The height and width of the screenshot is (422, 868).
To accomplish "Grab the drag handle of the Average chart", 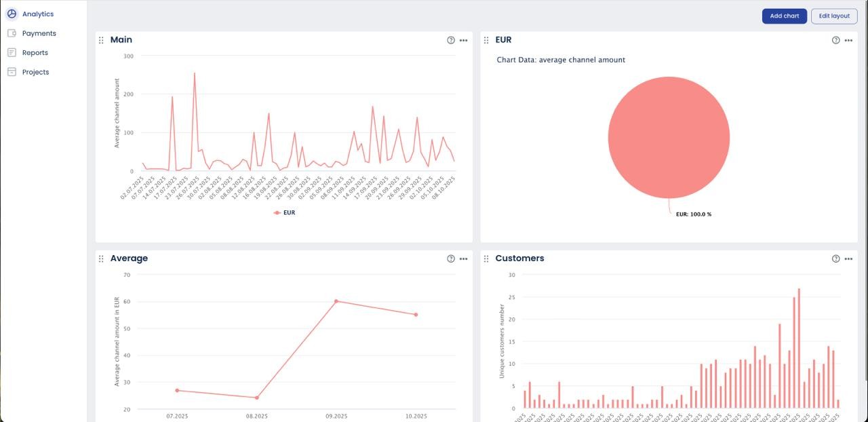I will click(100, 258).
